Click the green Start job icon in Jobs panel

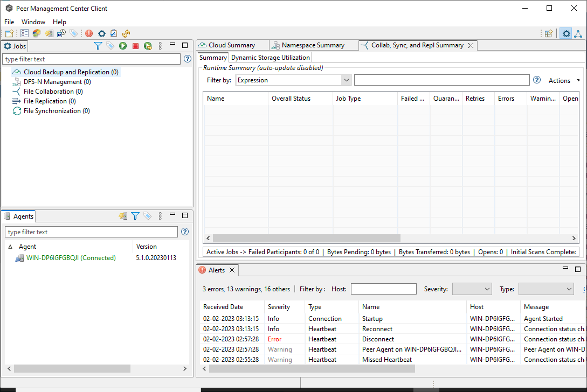coord(123,46)
